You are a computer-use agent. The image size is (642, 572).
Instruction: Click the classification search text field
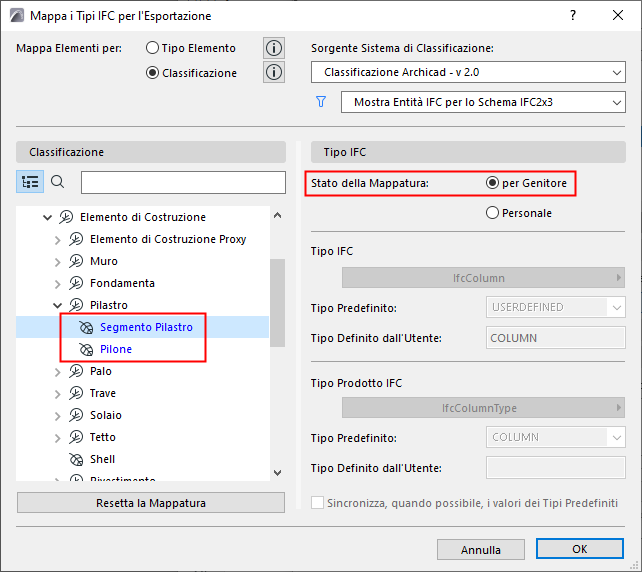click(x=183, y=182)
